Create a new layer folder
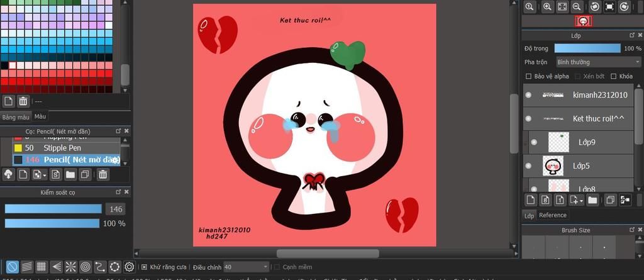This screenshot has height=280, width=644. click(x=592, y=200)
